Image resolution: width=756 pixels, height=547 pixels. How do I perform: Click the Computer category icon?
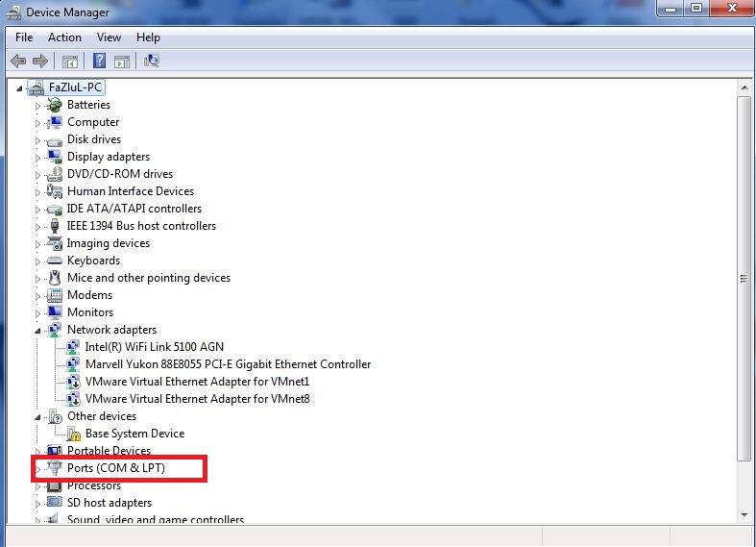pos(55,122)
